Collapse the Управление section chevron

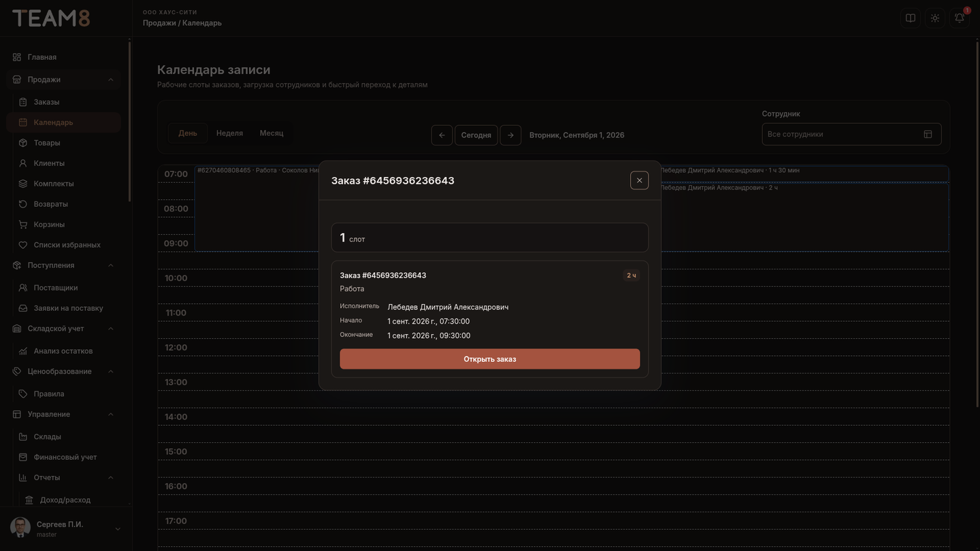[x=110, y=414]
